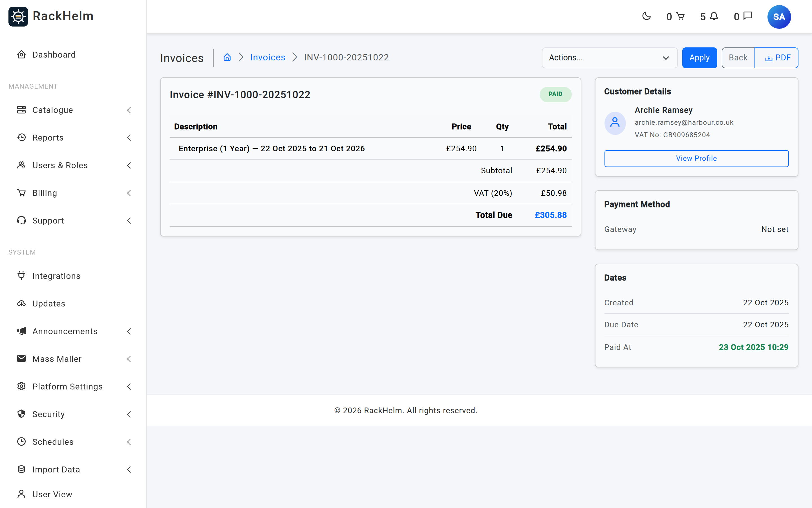Expand the Catalogue chevron

[x=129, y=110]
